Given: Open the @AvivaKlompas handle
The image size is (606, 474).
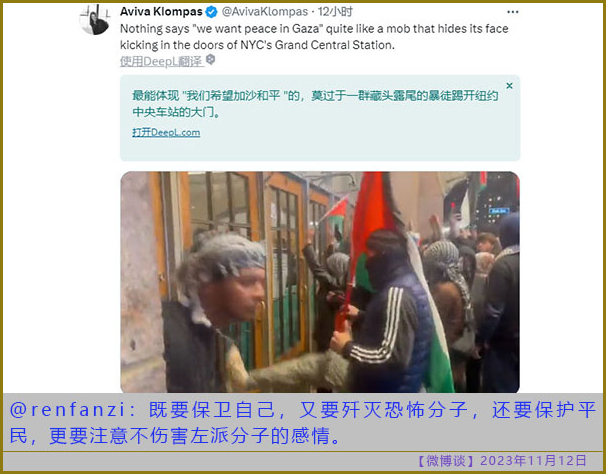Looking at the screenshot, I should [265, 12].
